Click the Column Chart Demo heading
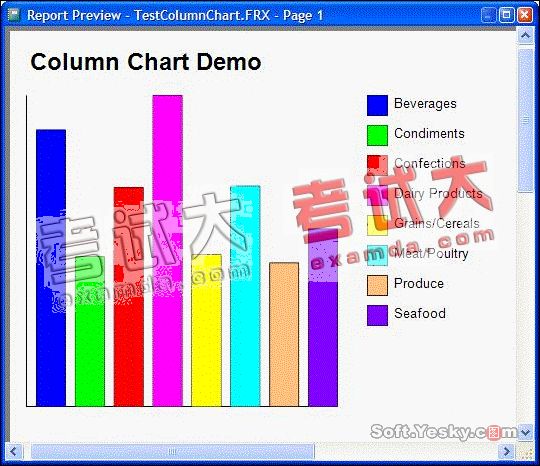540x466 pixels. click(146, 62)
